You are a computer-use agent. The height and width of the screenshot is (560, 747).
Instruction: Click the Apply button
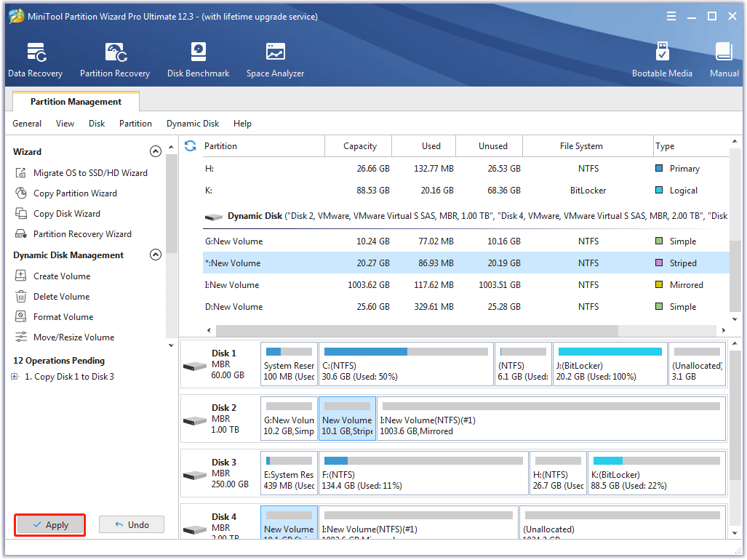50,525
